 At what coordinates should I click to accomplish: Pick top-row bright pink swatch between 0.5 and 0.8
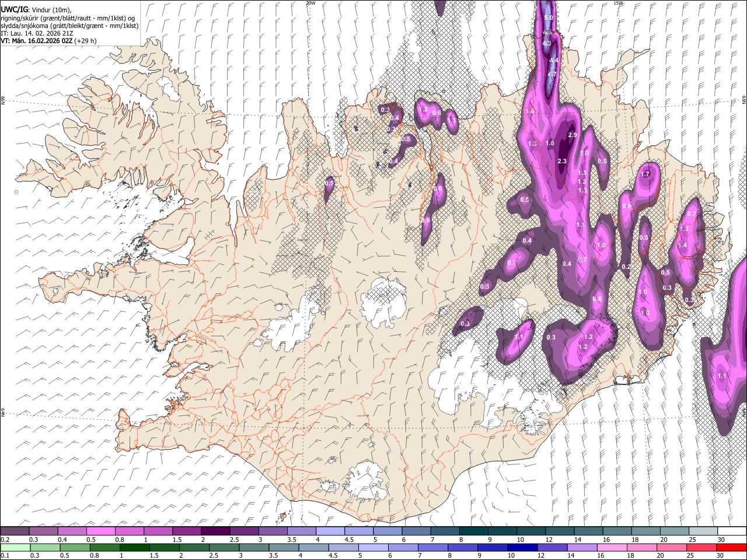coord(100,531)
